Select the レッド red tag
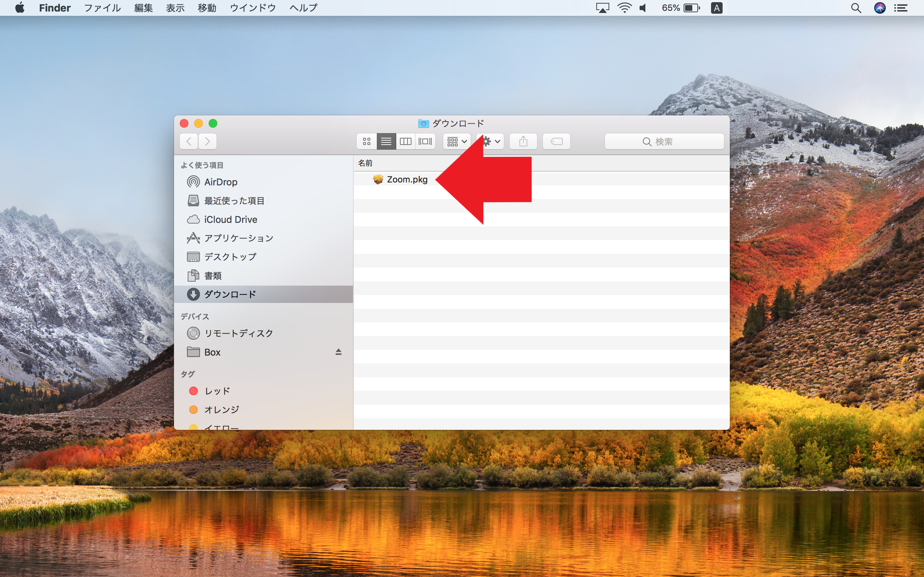Viewport: 924px width, 577px height. coord(217,391)
